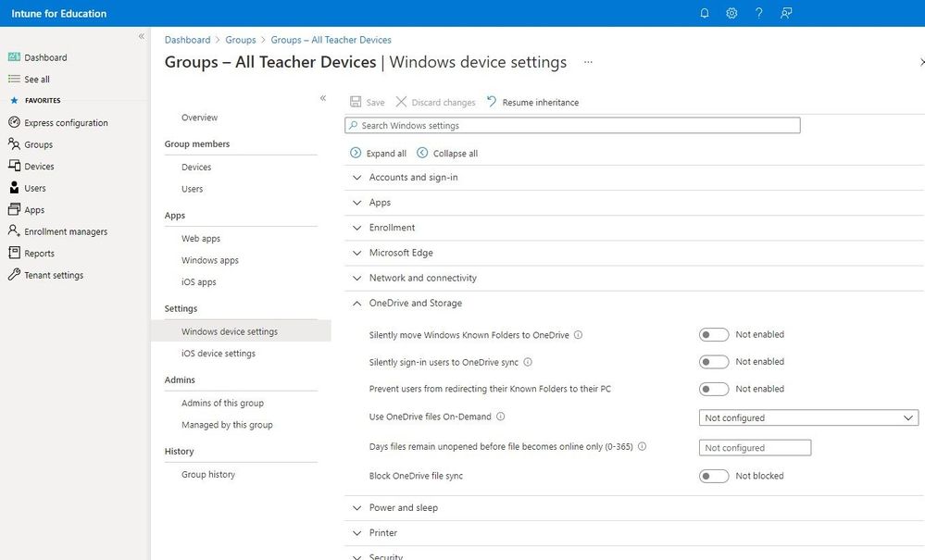This screenshot has height=560, width=925.
Task: Go to Groups – All Teacher Devices breadcrumb
Action: [331, 40]
